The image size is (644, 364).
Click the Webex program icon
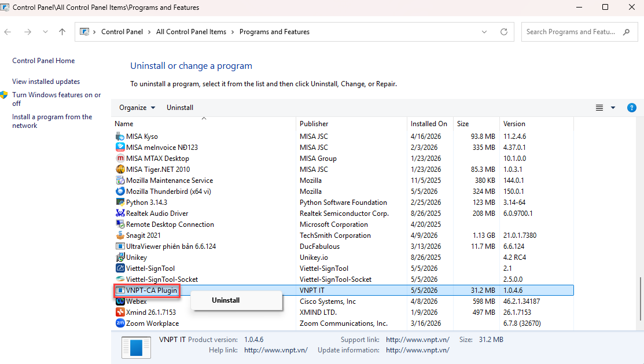tap(120, 301)
